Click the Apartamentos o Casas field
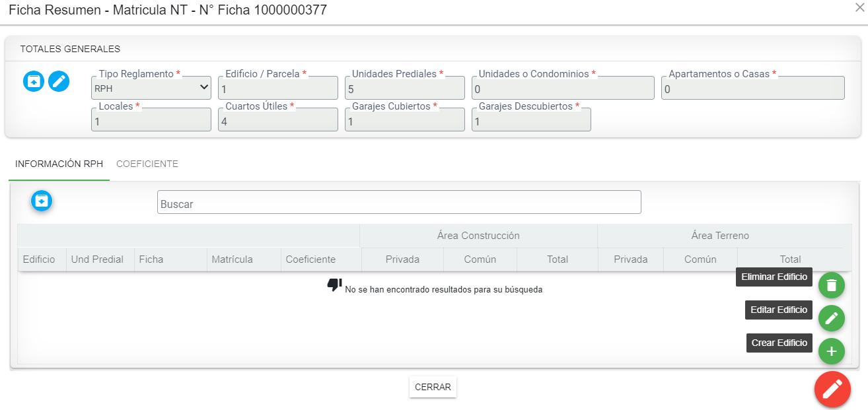 pos(752,88)
